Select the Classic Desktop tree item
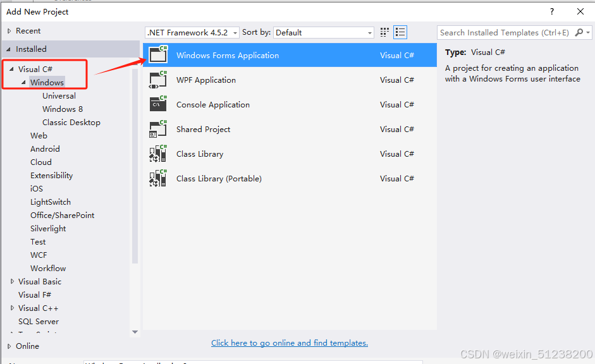Image resolution: width=595 pixels, height=364 pixels. point(71,122)
